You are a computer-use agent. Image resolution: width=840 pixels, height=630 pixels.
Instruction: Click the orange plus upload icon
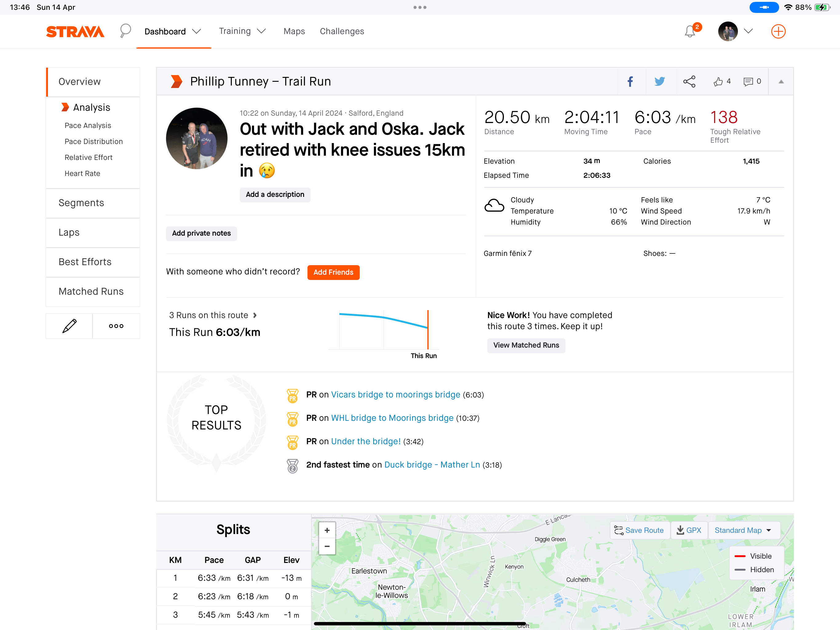tap(778, 31)
